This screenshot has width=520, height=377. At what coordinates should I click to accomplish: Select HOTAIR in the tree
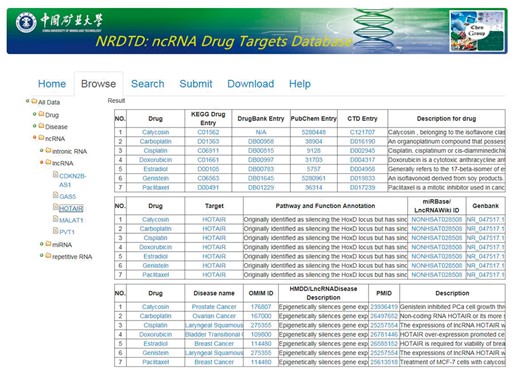[x=71, y=209]
